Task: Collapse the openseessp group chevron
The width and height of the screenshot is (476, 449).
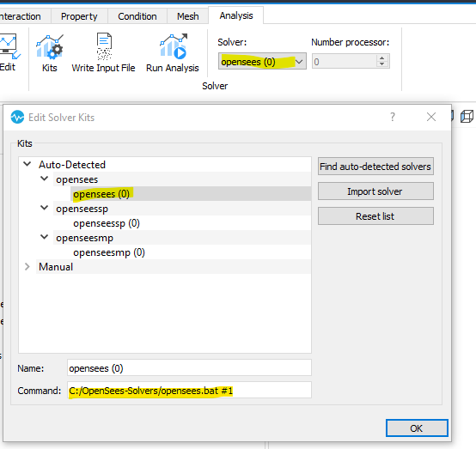Action: pos(45,208)
